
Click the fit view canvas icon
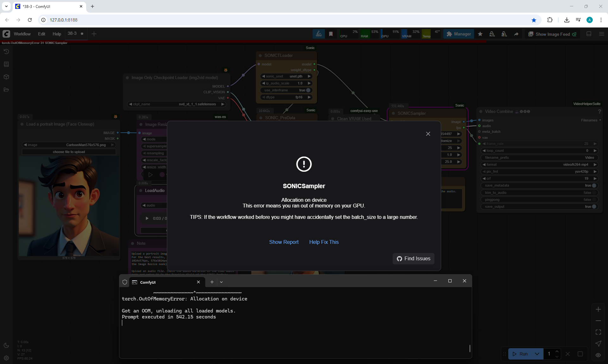598,332
